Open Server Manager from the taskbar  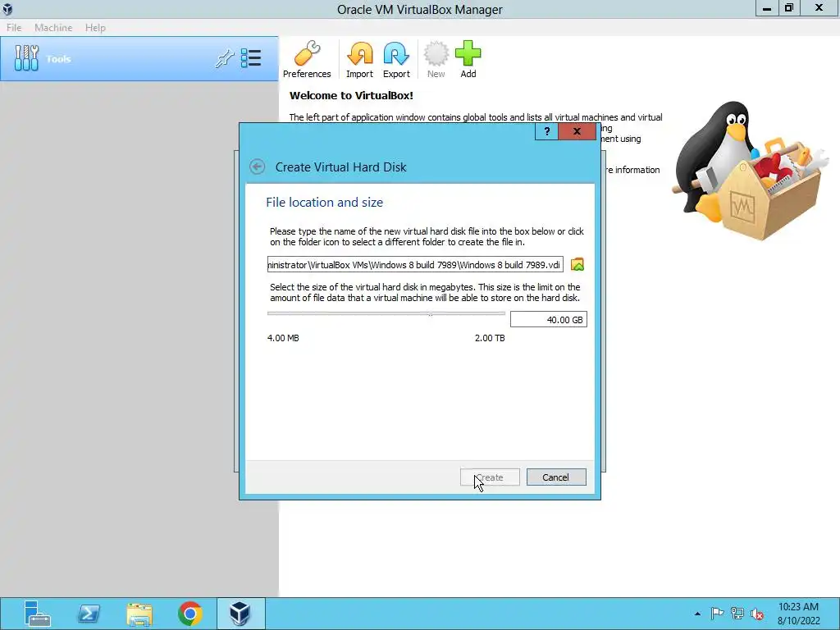[37, 614]
